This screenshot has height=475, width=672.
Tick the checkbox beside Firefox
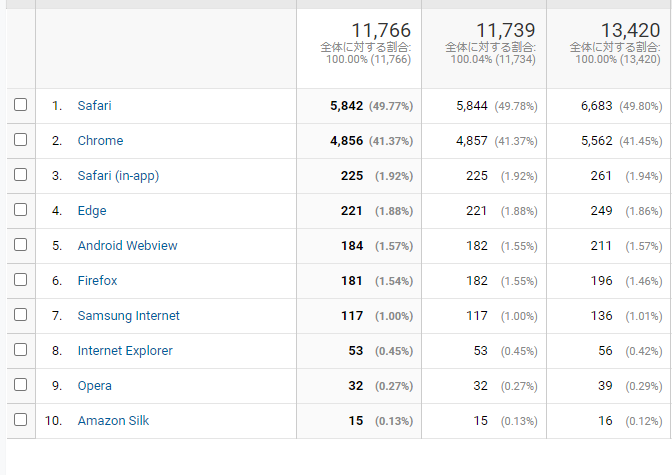click(x=21, y=280)
